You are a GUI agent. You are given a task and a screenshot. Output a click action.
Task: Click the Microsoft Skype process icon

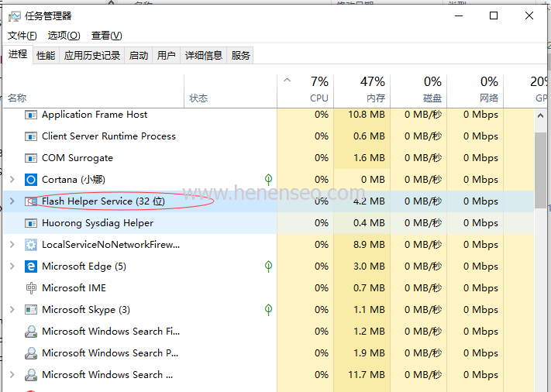click(31, 310)
